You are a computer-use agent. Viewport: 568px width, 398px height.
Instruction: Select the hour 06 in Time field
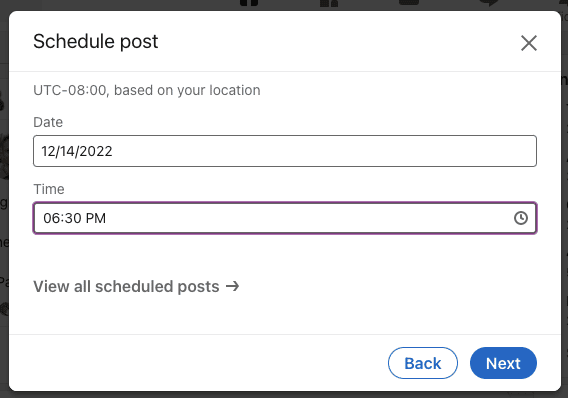[x=51, y=218]
